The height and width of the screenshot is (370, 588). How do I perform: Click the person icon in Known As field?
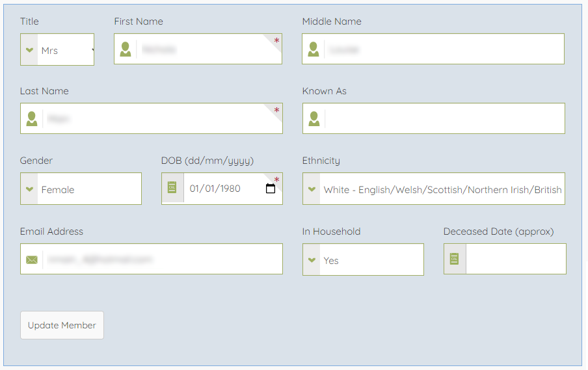pos(314,119)
